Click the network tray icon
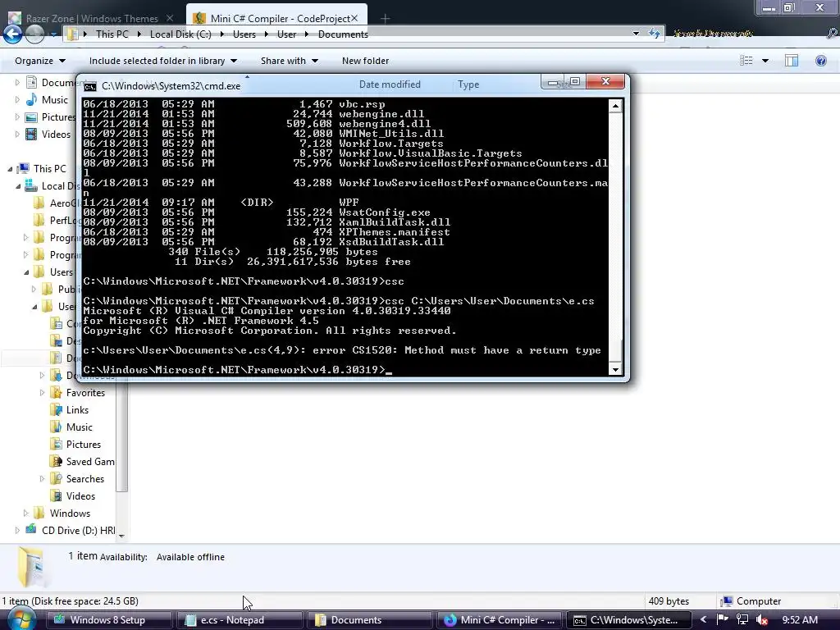The height and width of the screenshot is (630, 840). click(x=742, y=619)
